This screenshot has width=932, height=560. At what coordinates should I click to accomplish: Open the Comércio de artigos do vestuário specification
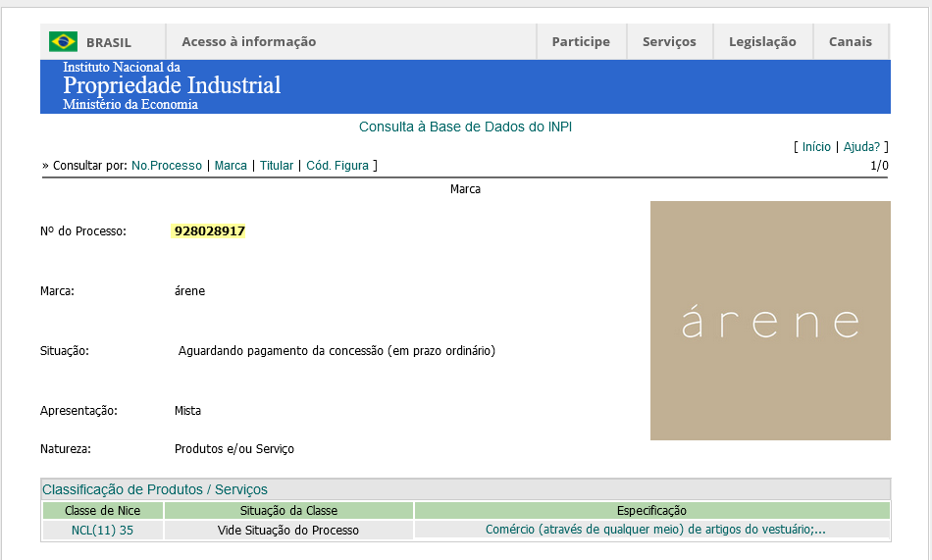655,530
